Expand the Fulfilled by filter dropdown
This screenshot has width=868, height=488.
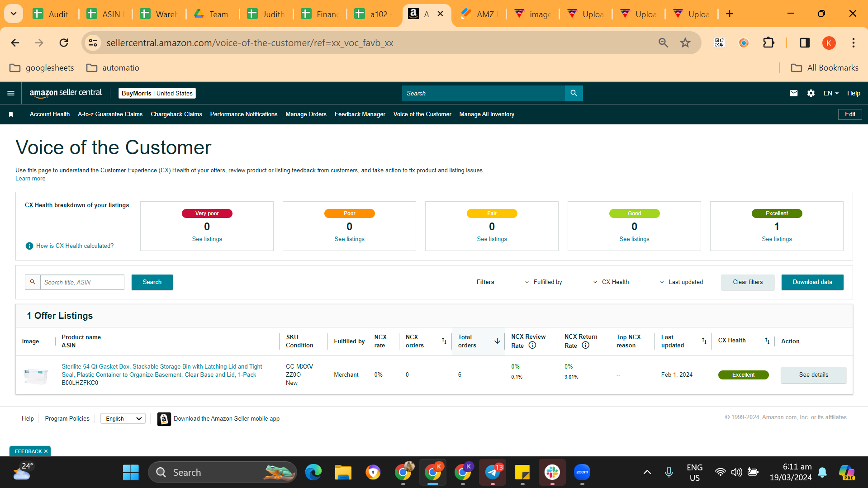(543, 282)
